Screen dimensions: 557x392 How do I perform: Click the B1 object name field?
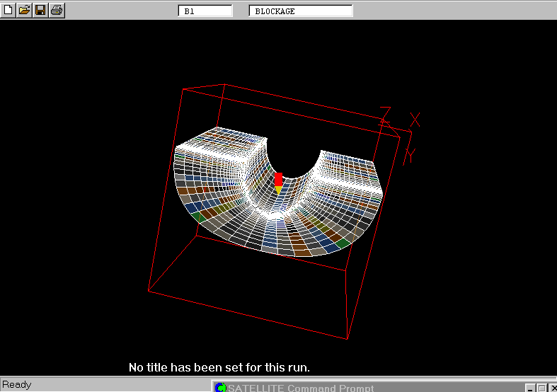205,11
